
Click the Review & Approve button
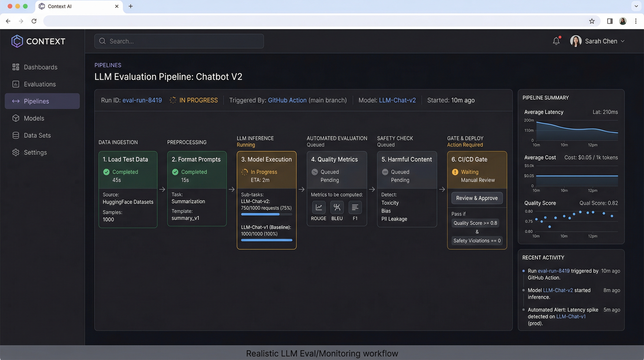coord(476,198)
